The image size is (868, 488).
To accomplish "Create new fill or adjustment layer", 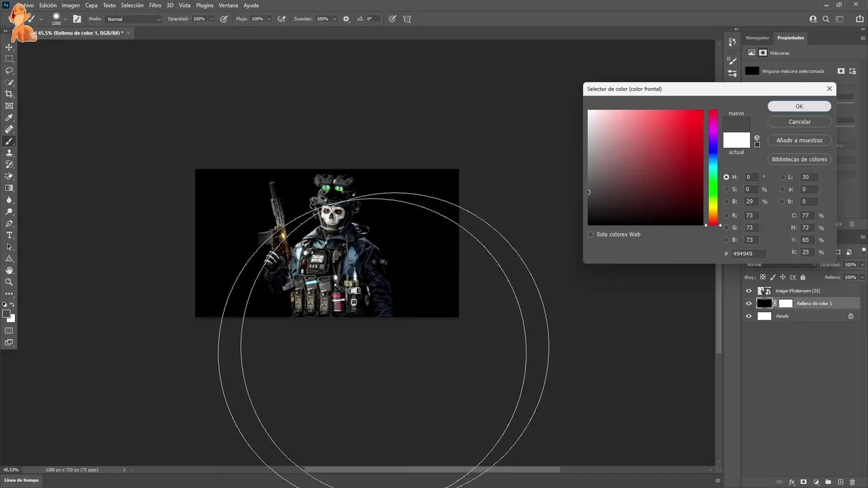I will pos(816,482).
